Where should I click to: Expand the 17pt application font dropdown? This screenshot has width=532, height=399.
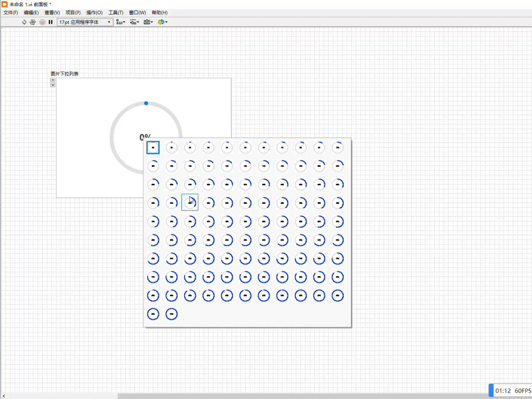(x=109, y=22)
